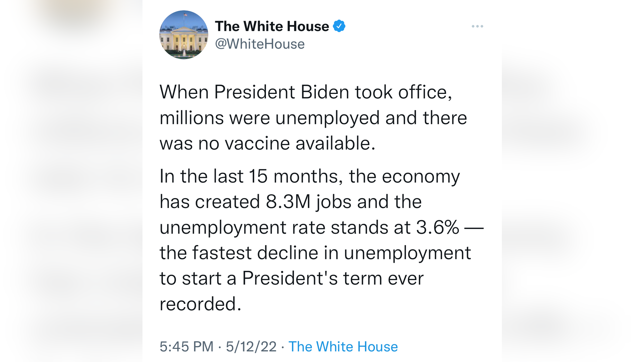644x362 pixels.
Task: Click the 5:45 PM timestamp
Action: coord(186,346)
